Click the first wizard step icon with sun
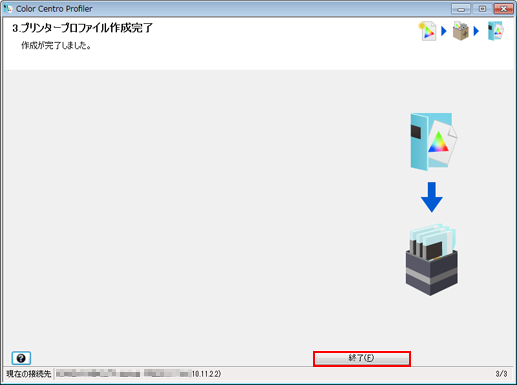This screenshot has height=385, width=517. pos(427,31)
